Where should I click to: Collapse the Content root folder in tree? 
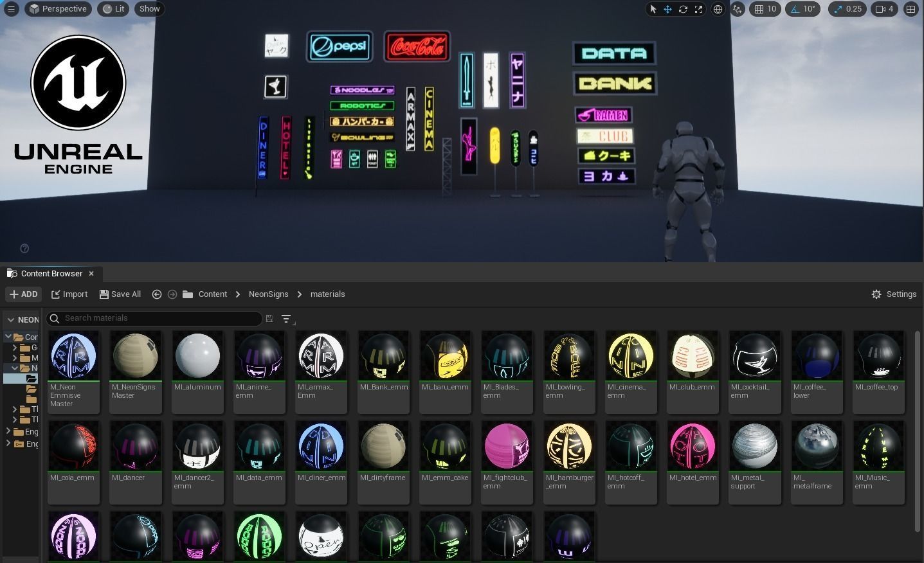click(8, 337)
